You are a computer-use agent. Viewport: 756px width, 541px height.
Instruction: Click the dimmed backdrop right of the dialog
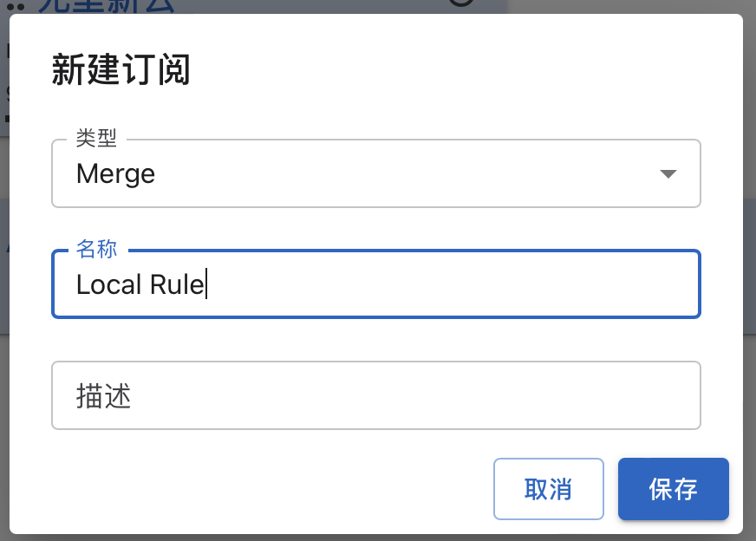tap(750, 270)
